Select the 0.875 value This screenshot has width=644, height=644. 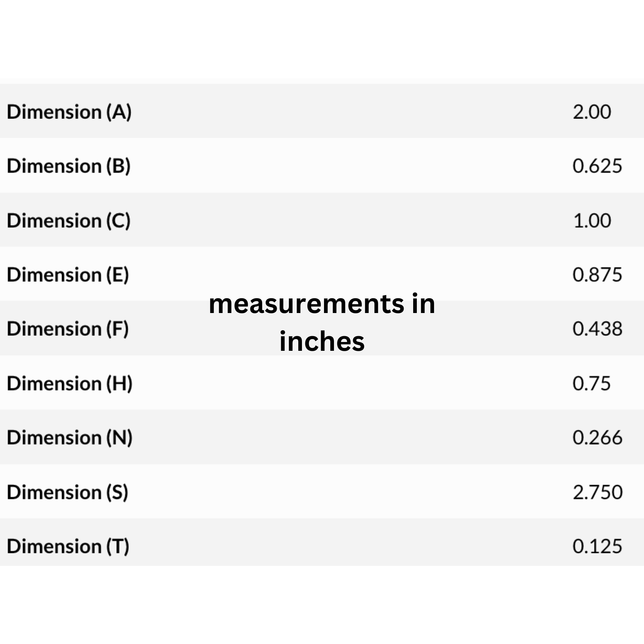point(597,274)
